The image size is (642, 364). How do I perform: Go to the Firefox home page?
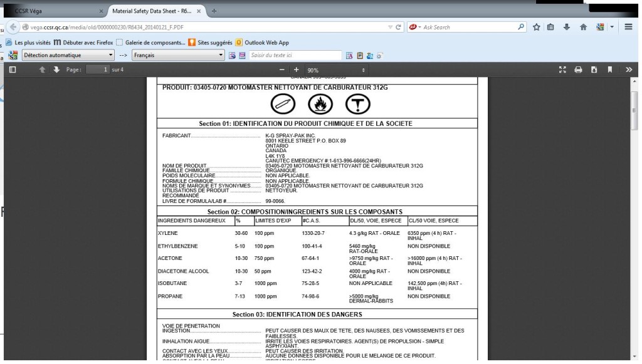(x=584, y=27)
